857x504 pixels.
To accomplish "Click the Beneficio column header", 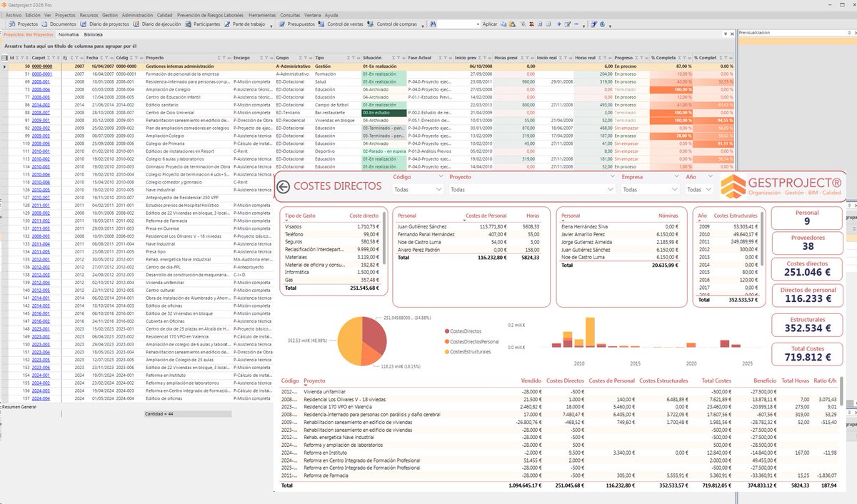I will tap(765, 380).
